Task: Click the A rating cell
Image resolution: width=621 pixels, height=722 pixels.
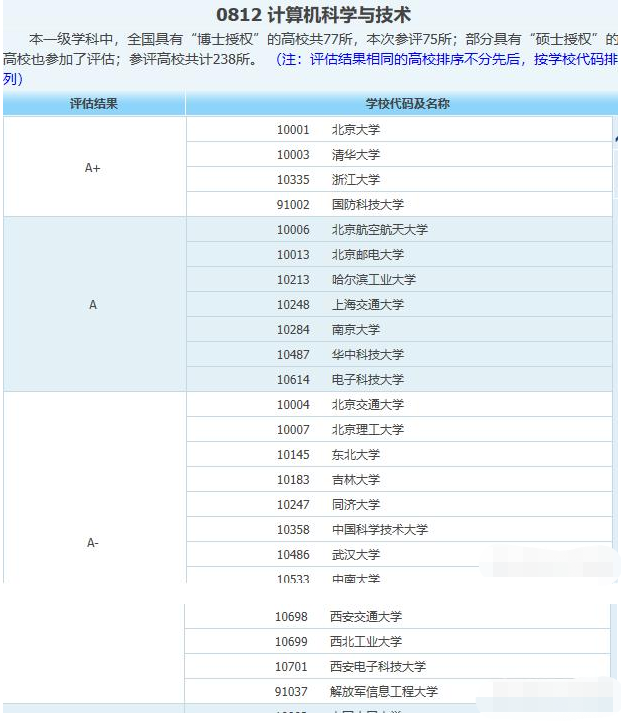Action: coord(94,304)
